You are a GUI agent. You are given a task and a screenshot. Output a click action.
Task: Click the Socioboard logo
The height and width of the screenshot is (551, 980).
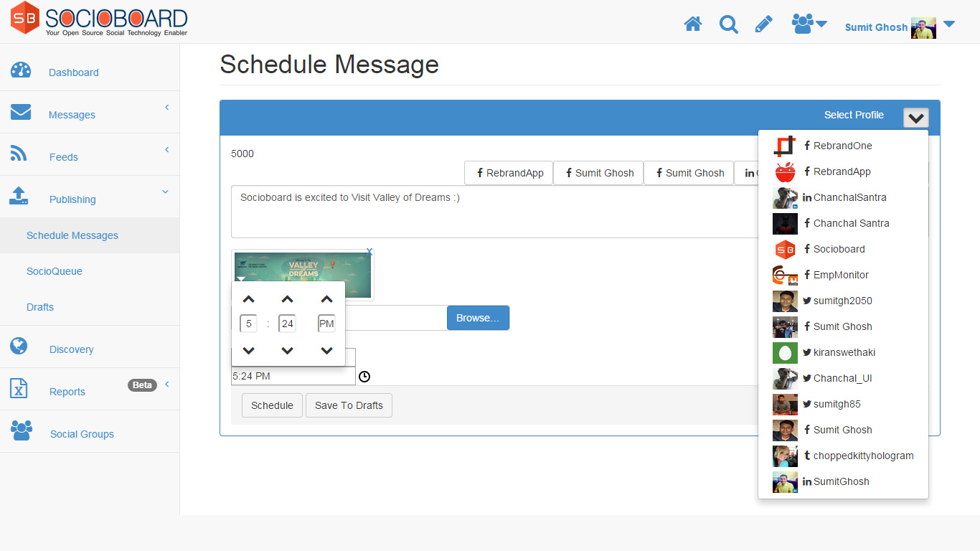pyautogui.click(x=99, y=20)
